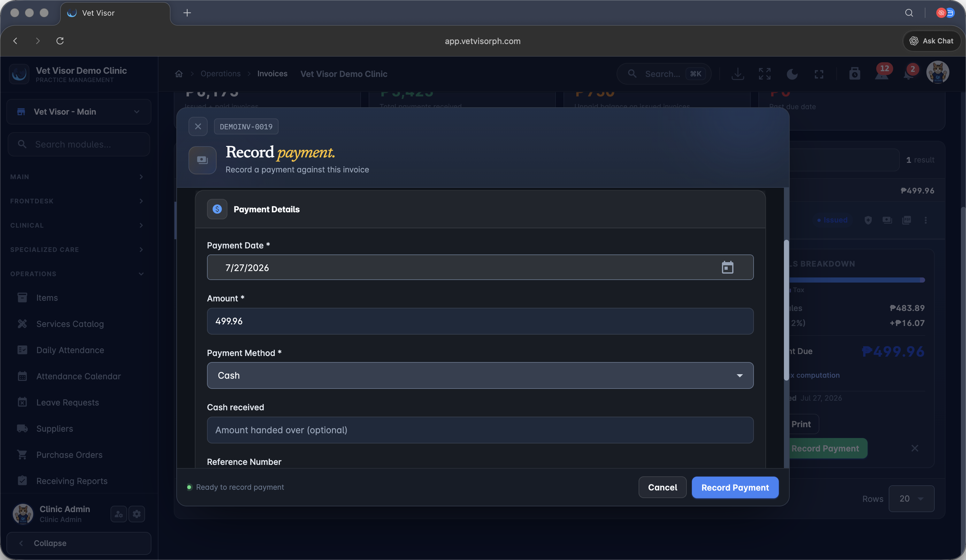The width and height of the screenshot is (966, 560).
Task: Open the top Search bar
Action: [663, 74]
